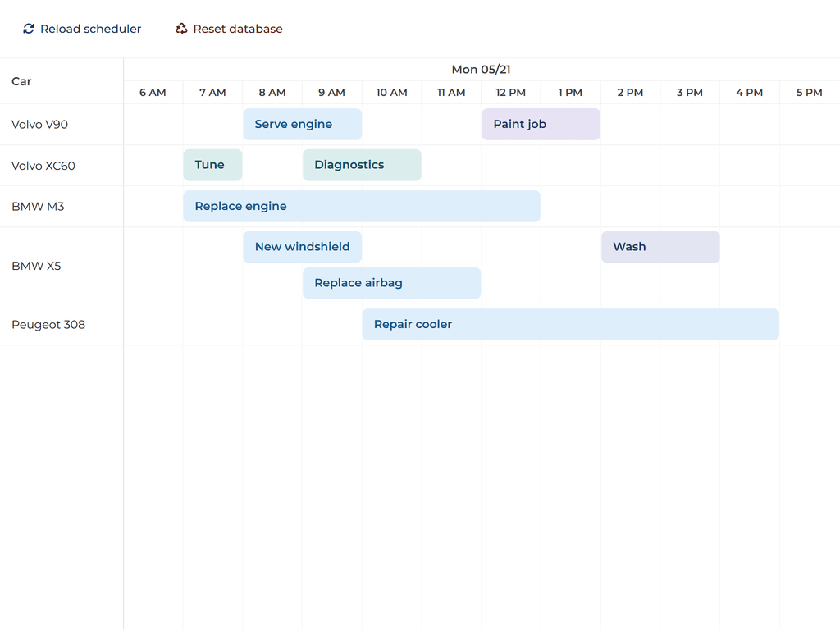Click the Peugeot 308 row label

coord(48,324)
